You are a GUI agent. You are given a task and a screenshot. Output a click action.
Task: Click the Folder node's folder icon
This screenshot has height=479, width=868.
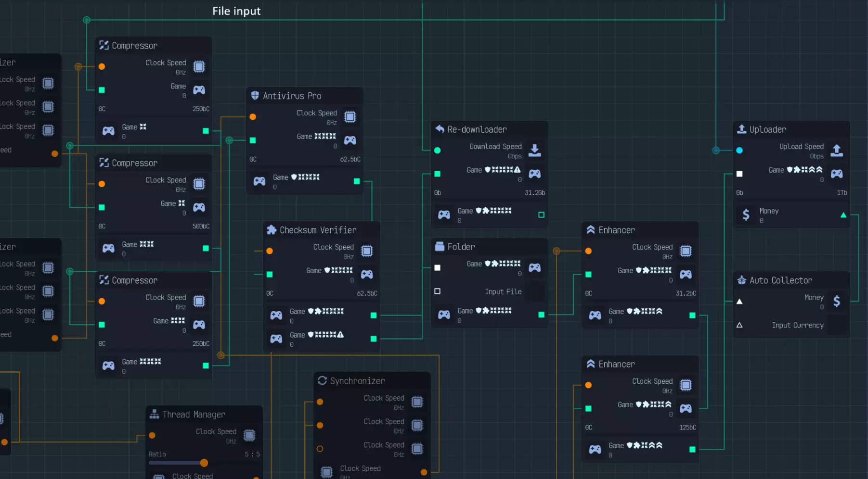click(440, 247)
